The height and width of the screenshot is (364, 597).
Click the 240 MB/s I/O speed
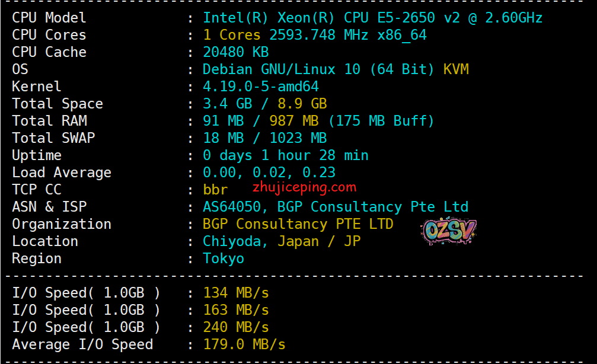pos(236,327)
